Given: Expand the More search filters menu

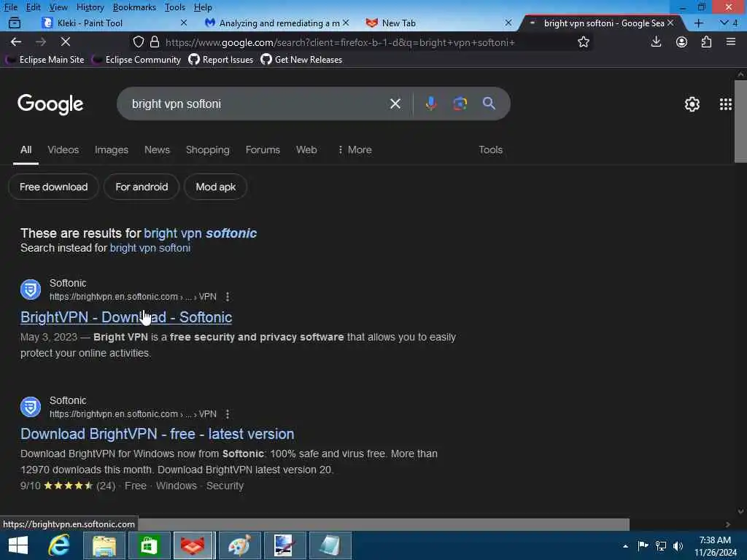Looking at the screenshot, I should tap(355, 149).
